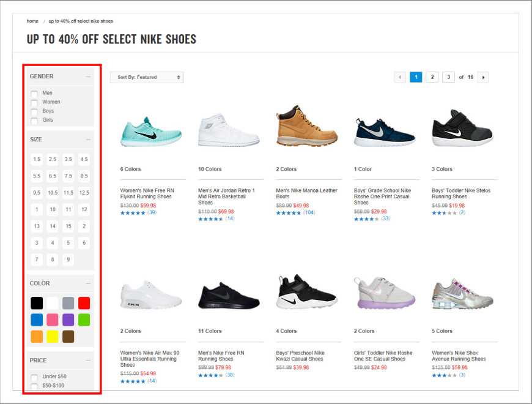Check the Boys gender filter
The width and height of the screenshot is (532, 404).
34,111
